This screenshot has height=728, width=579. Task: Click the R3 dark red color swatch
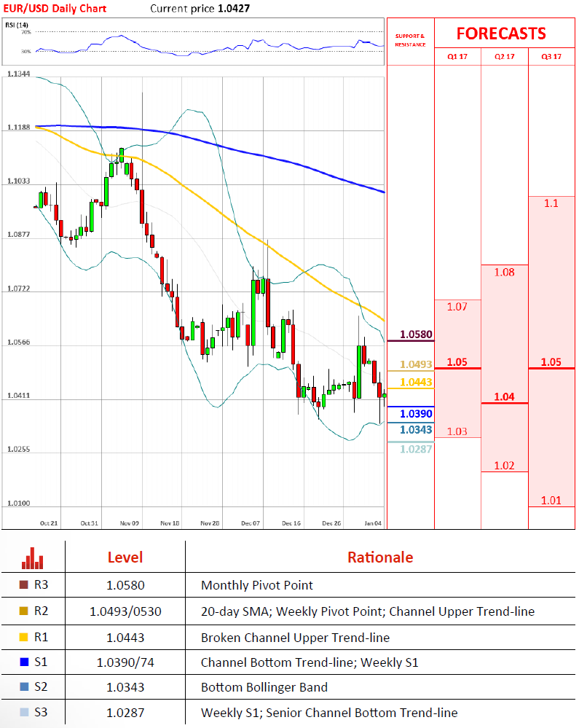pos(23,584)
